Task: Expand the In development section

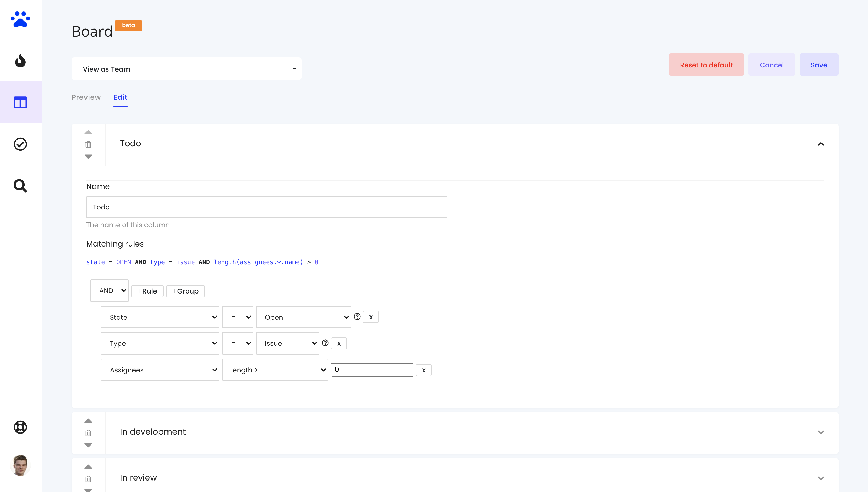Action: pos(821,432)
